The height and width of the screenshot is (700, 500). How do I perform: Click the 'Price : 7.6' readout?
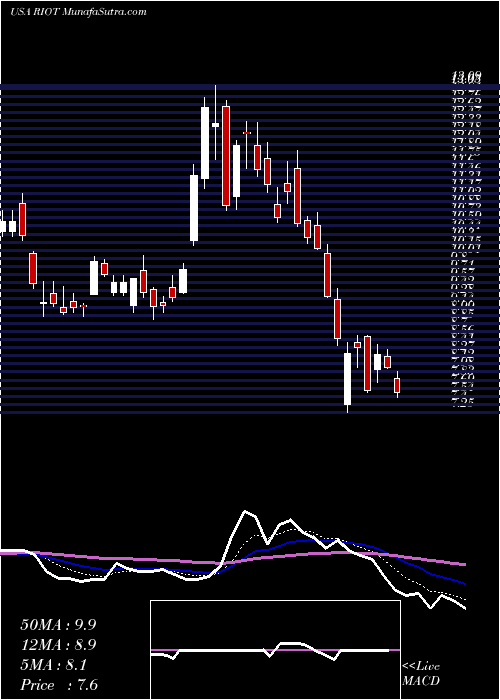coord(59,685)
